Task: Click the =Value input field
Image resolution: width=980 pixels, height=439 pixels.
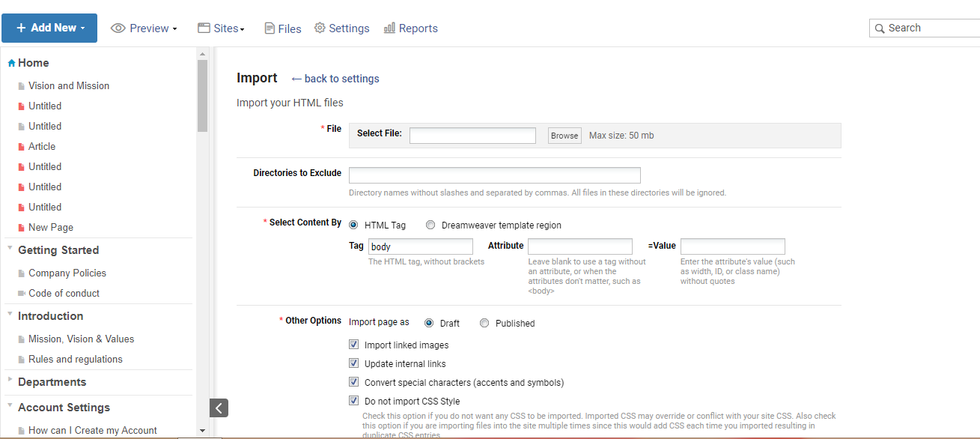Action: [x=733, y=246]
